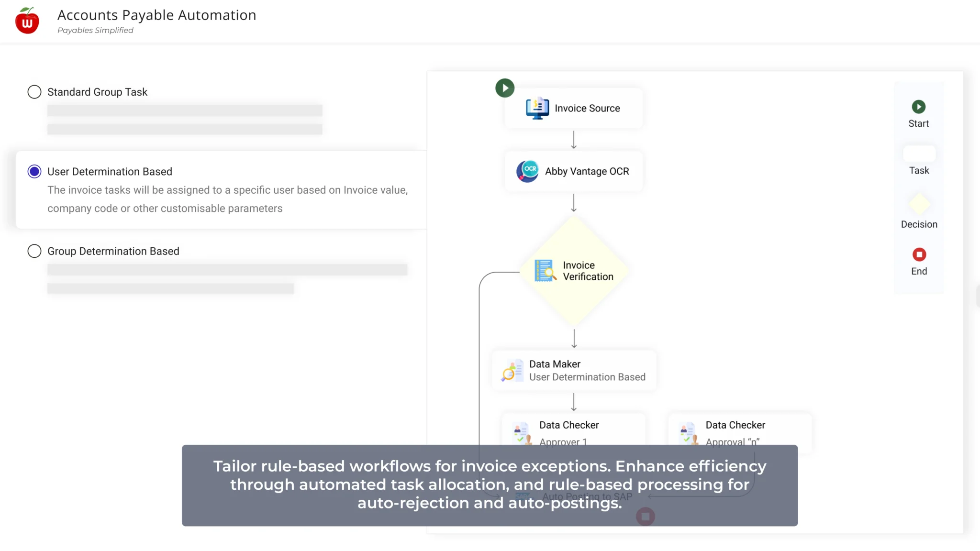The height and width of the screenshot is (551, 980).
Task: Click the Accounts Payable Automation title
Action: (x=156, y=15)
